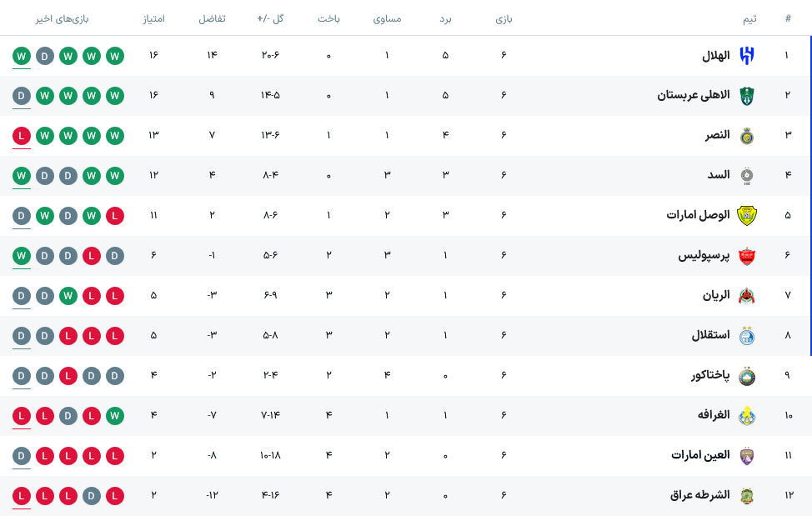Click Al Rayyan's green W recent-match badge
Image resolution: width=812 pixels, height=516 pixels.
click(x=68, y=296)
